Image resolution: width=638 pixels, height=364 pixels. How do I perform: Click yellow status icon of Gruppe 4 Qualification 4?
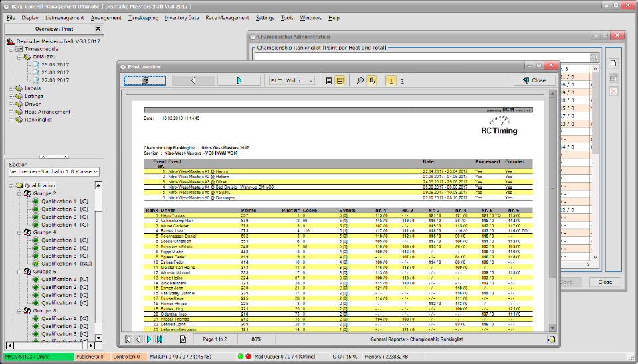35,264
